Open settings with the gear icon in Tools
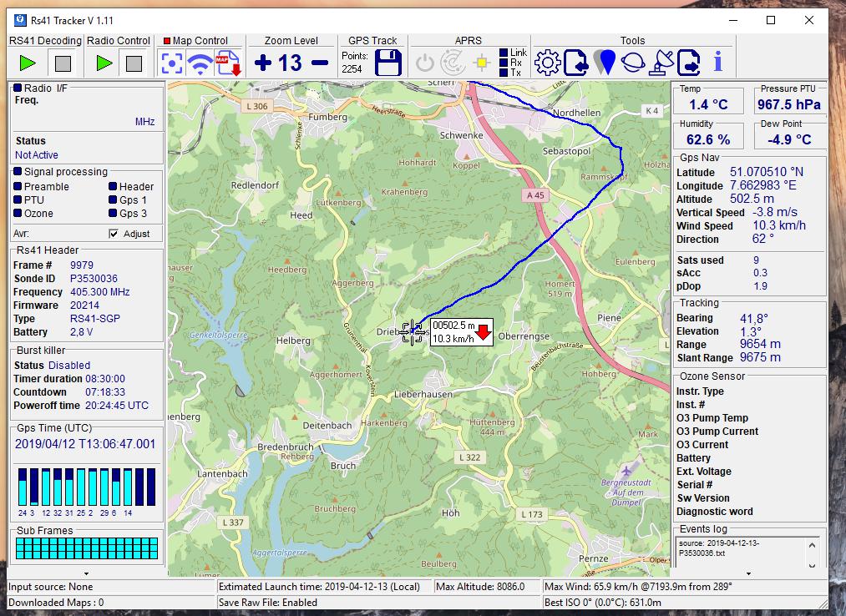The height and width of the screenshot is (616, 846). (x=547, y=63)
